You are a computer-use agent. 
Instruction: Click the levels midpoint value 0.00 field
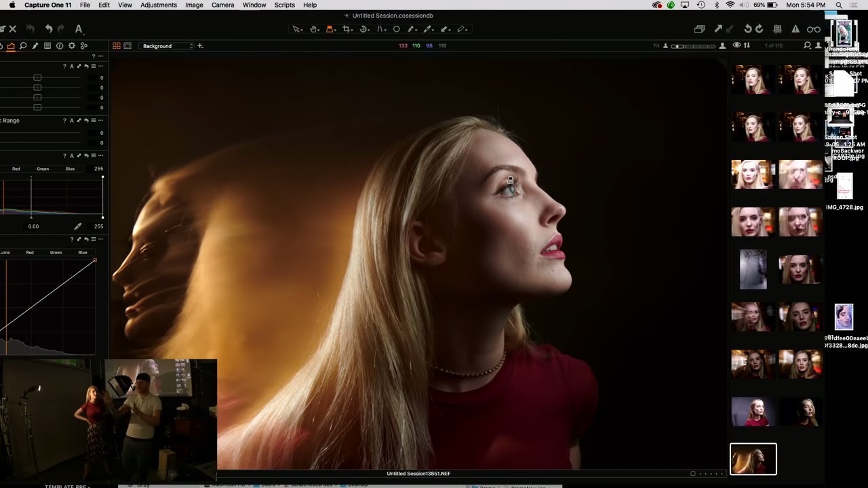pyautogui.click(x=33, y=226)
